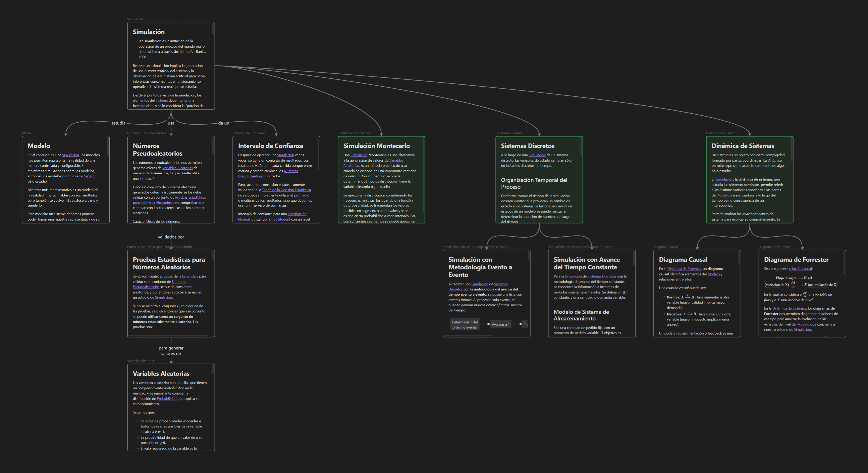Click Simulación link in Dinámica de Sistemas card
Screen dimensions: 868x473
725,179
